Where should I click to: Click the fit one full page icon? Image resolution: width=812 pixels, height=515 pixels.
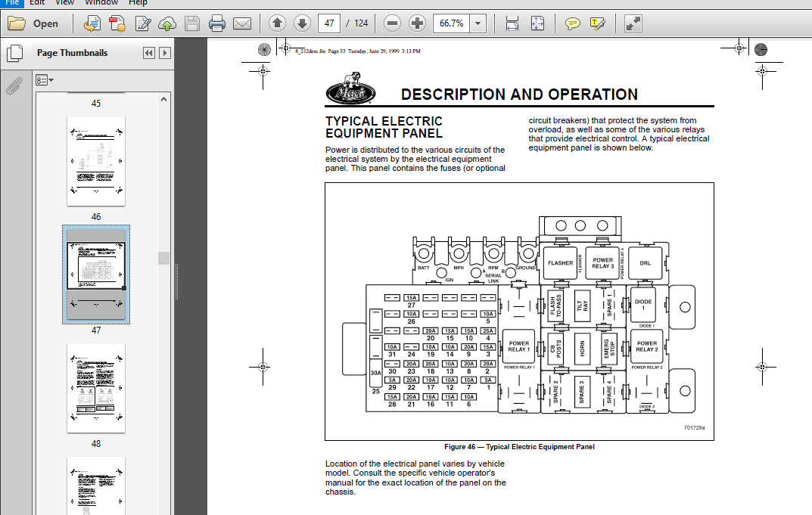click(537, 23)
